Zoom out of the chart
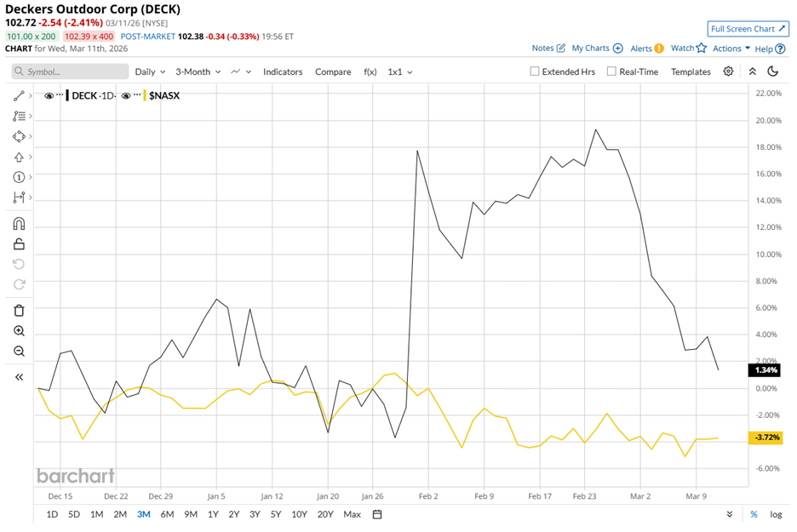This screenshot has height=532, width=797. (x=19, y=352)
